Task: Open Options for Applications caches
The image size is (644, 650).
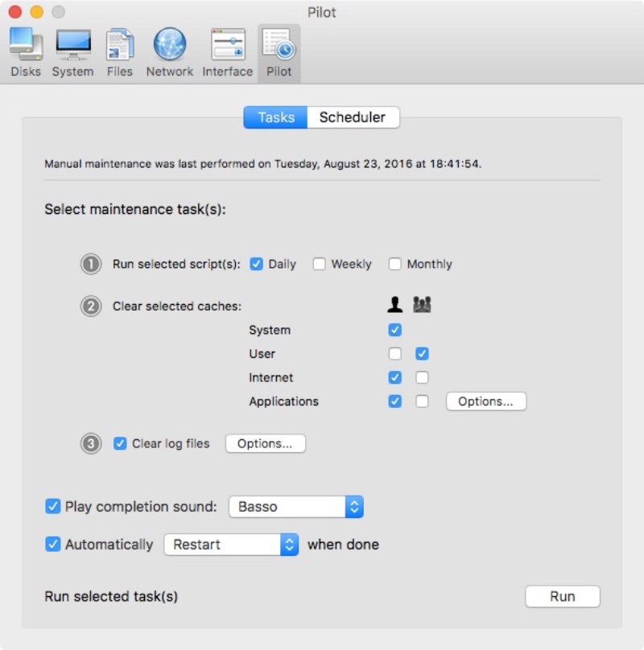Action: [x=485, y=401]
